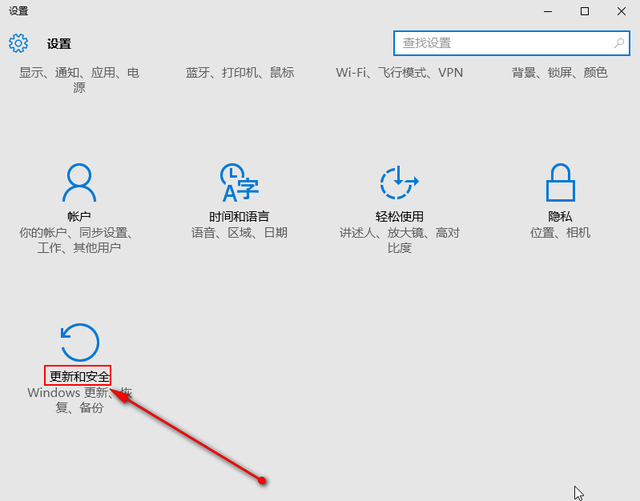The height and width of the screenshot is (501, 640).
Task: Open the 隐私 padlock icon
Action: point(560,183)
